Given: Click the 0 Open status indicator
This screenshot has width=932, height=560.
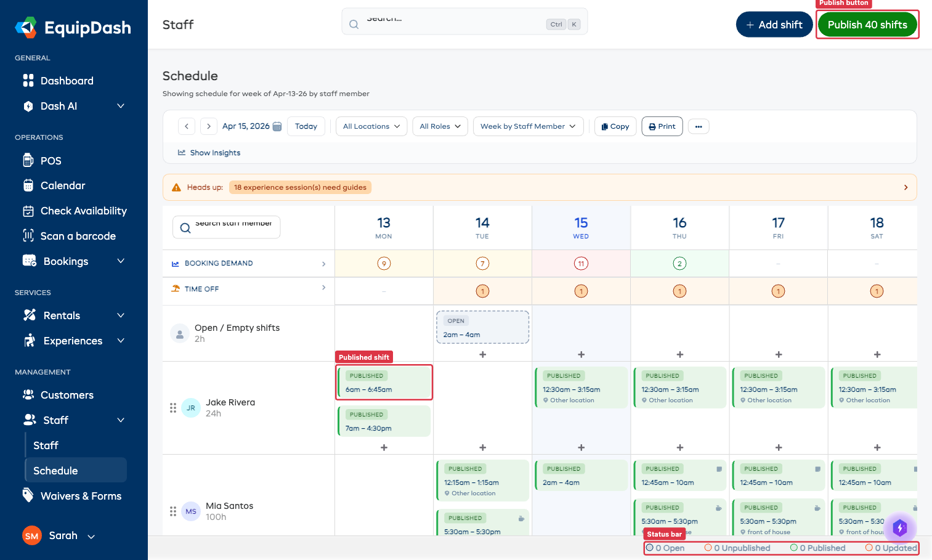Looking at the screenshot, I should [665, 548].
